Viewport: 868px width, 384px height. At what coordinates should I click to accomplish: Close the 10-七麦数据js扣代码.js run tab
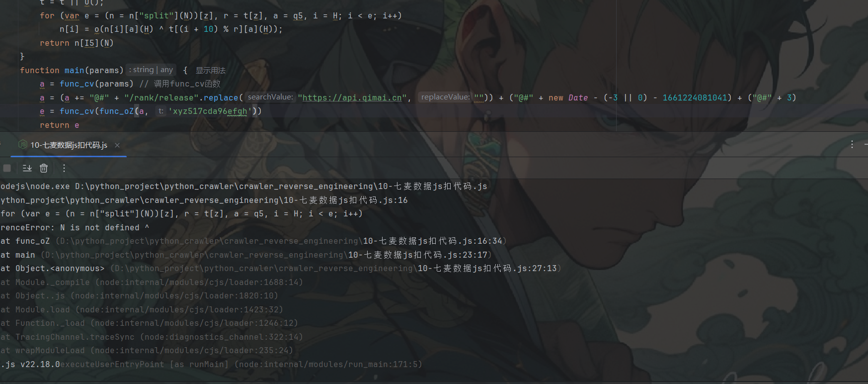tap(117, 145)
